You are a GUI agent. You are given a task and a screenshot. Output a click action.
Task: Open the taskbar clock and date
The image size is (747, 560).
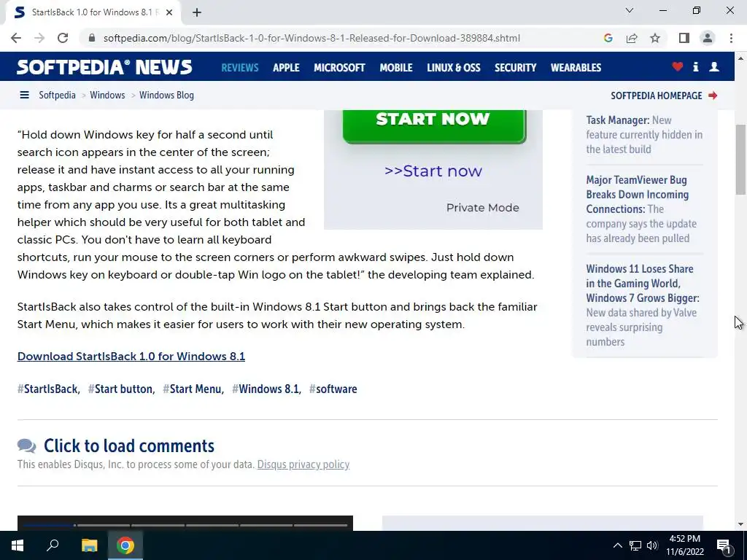[685, 545]
